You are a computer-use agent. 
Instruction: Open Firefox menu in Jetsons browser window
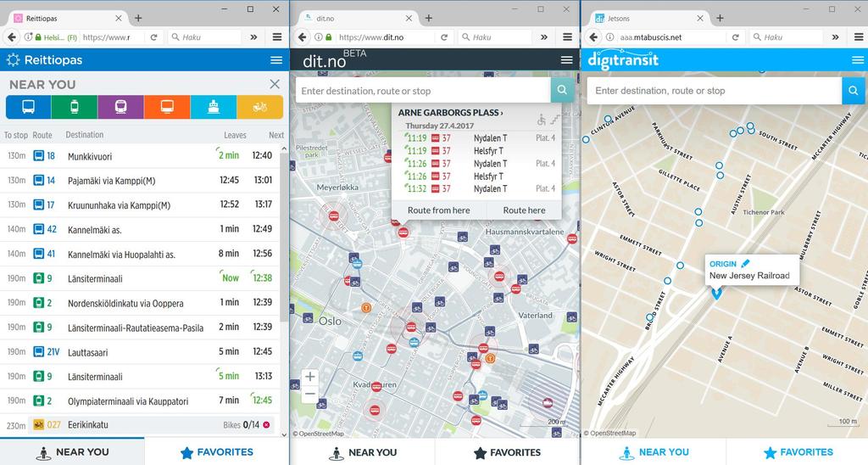coord(859,37)
